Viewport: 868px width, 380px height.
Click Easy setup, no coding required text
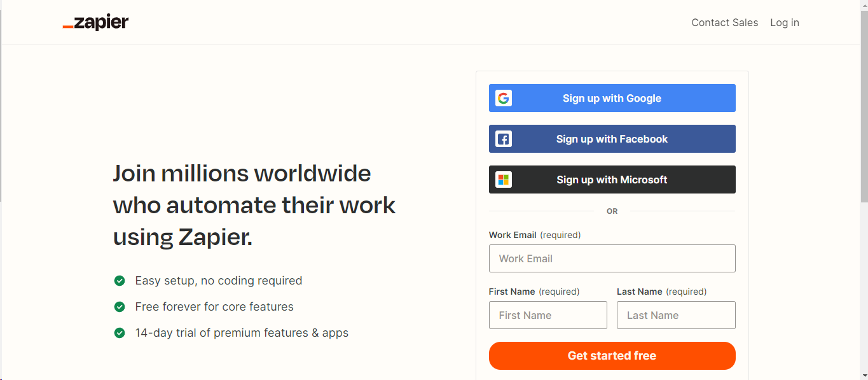[219, 281]
